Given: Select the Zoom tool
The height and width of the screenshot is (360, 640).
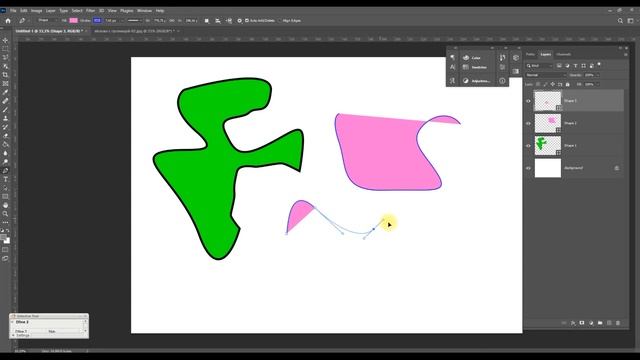Looking at the screenshot, I should coord(5,214).
